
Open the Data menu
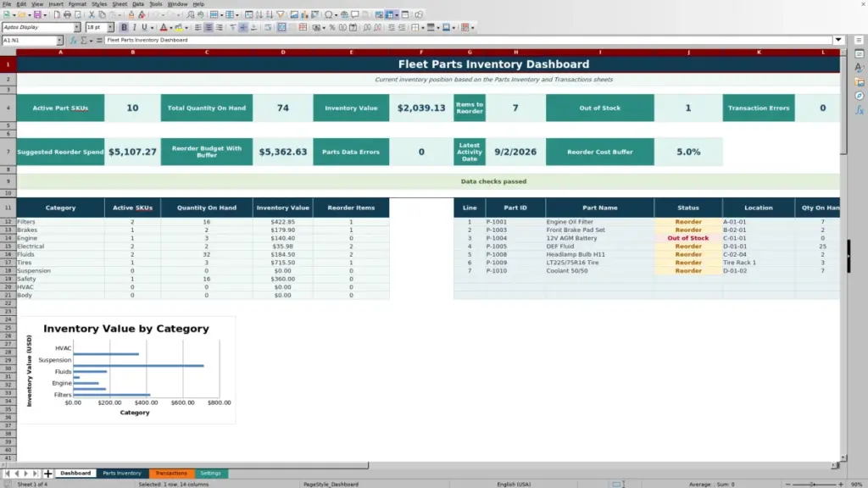[x=138, y=4]
